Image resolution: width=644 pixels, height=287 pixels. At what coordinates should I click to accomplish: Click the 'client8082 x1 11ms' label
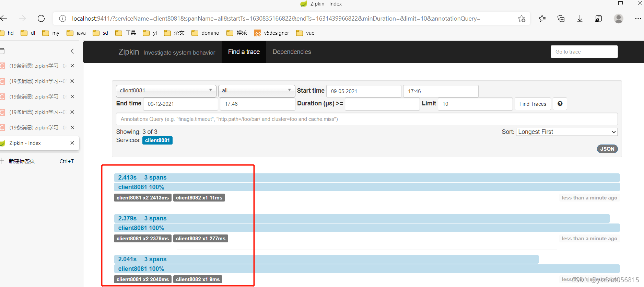(199, 198)
